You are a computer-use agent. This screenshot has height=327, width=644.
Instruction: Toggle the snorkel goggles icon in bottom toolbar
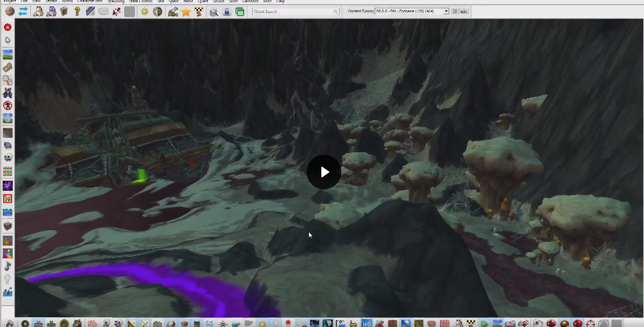(353, 324)
